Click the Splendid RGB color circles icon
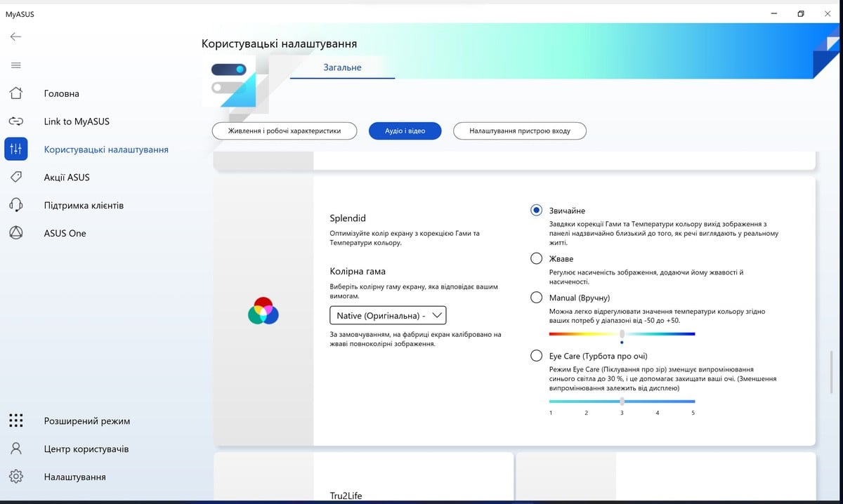 [263, 310]
